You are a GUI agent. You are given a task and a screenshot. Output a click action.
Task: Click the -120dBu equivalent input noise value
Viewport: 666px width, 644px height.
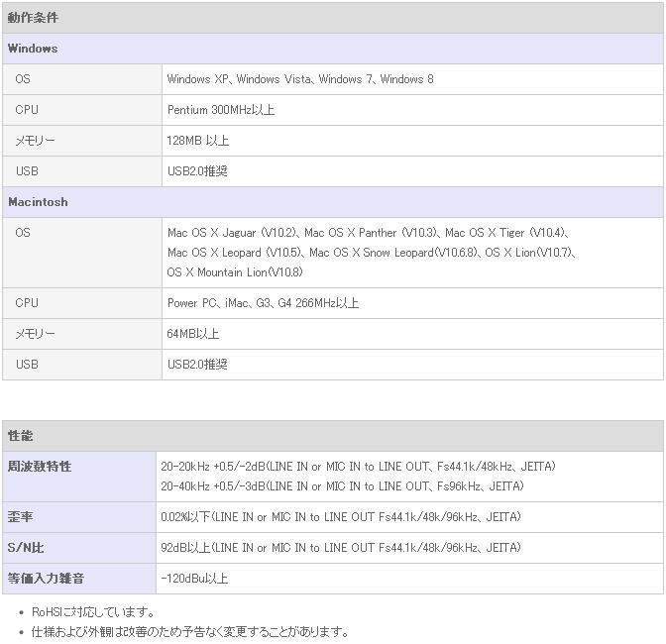[x=194, y=579]
